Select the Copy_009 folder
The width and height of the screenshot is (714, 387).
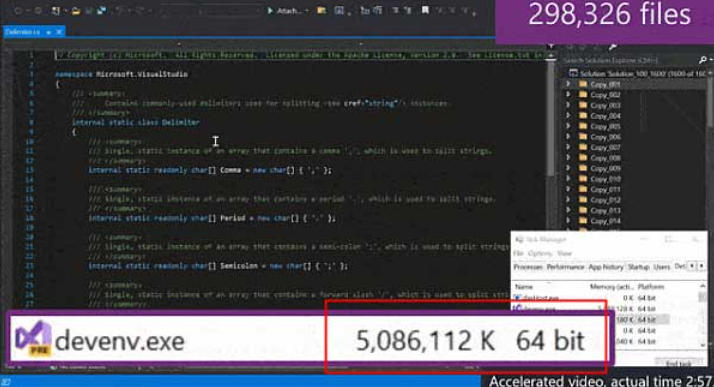point(605,168)
